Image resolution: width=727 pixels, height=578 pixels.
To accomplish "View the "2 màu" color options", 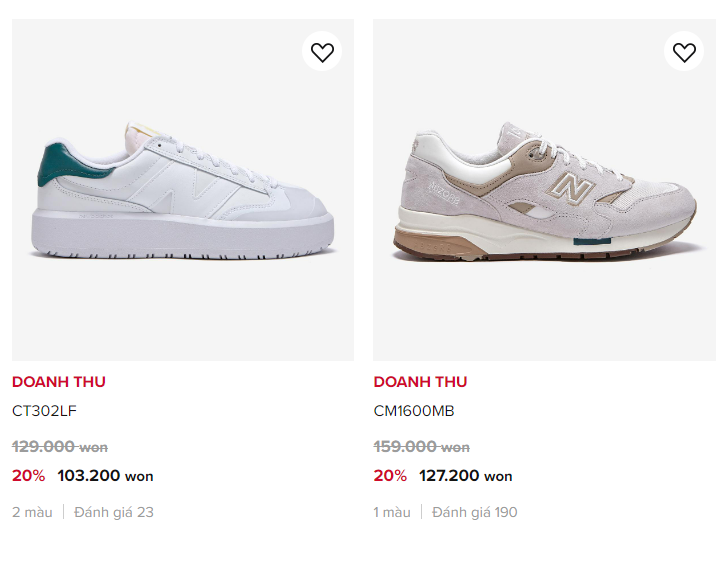I will coord(30,512).
